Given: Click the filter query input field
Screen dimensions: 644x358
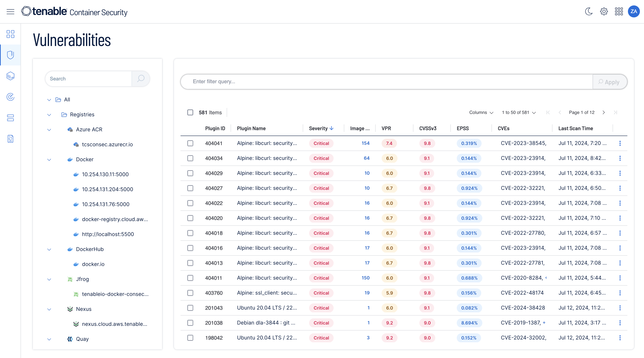Looking at the screenshot, I should (x=387, y=82).
